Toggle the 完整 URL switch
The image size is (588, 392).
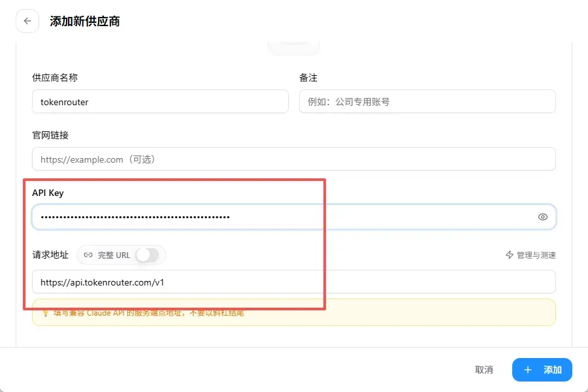(x=147, y=255)
